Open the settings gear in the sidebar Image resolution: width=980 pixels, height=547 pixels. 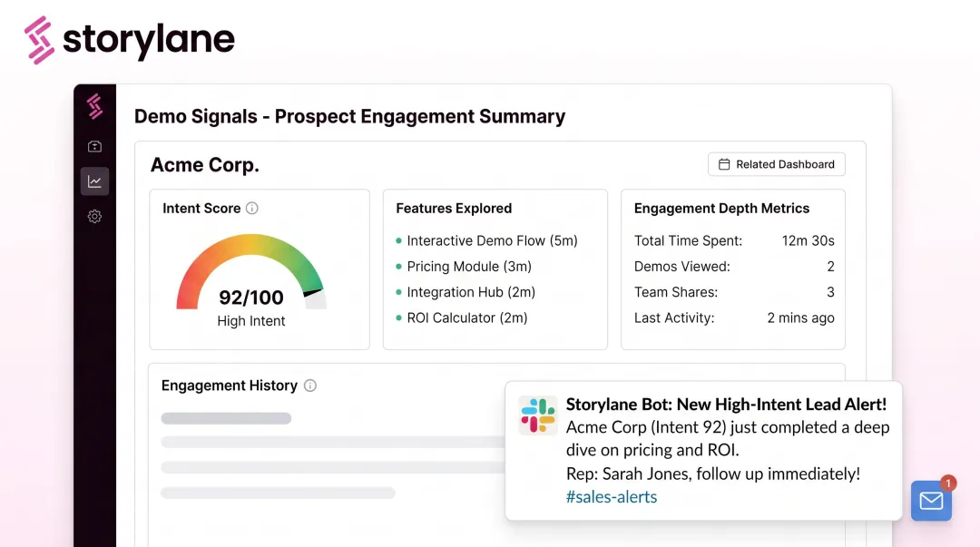(94, 216)
